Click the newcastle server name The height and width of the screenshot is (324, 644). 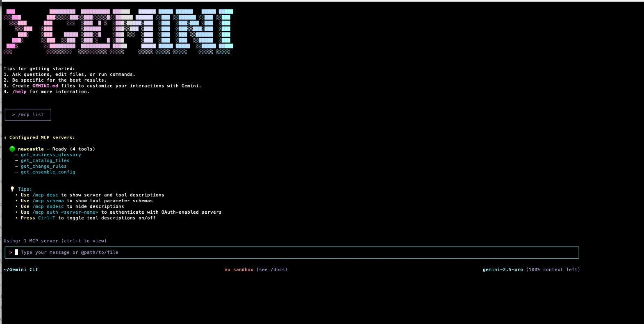coord(31,149)
